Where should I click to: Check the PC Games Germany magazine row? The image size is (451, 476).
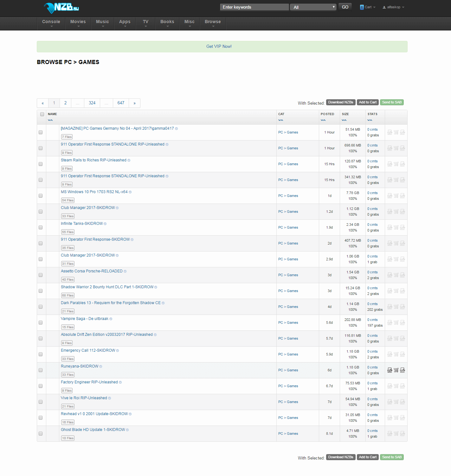41,132
